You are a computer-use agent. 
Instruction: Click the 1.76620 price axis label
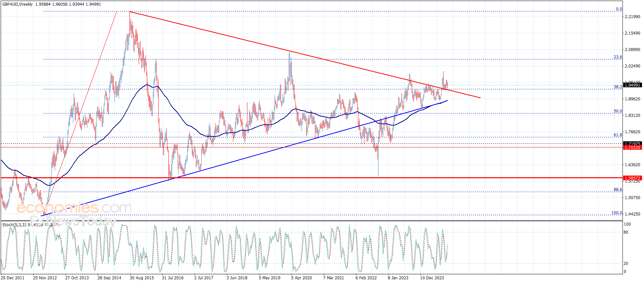click(x=632, y=132)
